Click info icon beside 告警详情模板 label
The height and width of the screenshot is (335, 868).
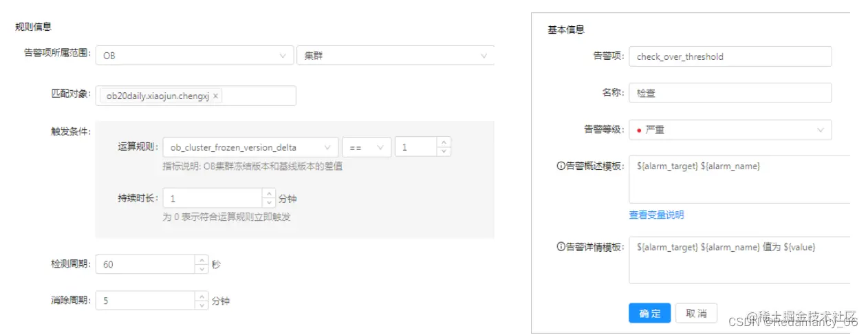tap(561, 247)
